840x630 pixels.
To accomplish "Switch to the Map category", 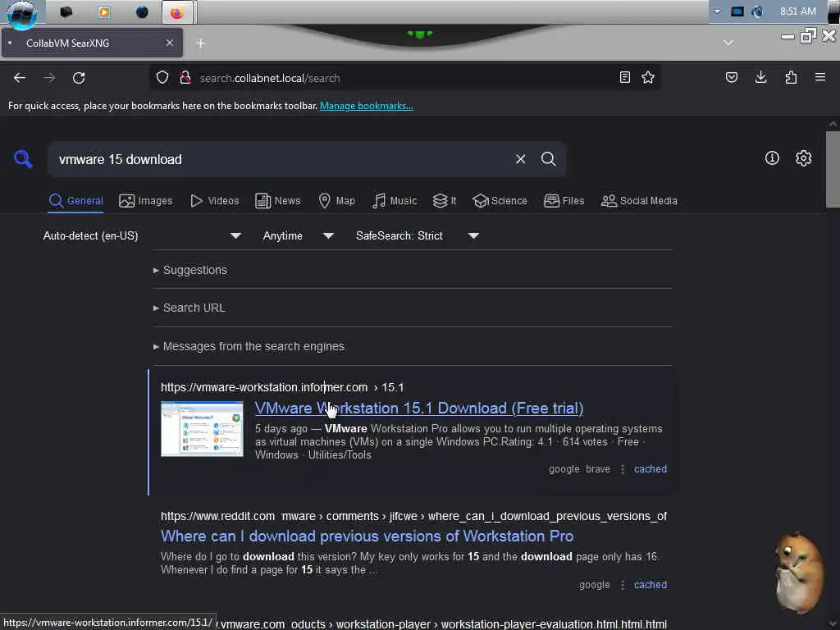I will [x=336, y=201].
